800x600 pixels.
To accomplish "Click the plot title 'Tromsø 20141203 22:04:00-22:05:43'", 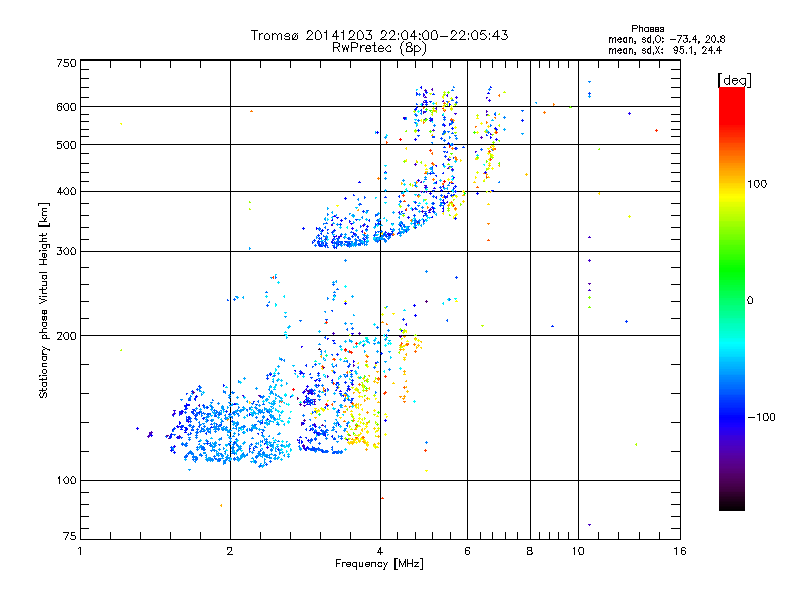I will [379, 35].
